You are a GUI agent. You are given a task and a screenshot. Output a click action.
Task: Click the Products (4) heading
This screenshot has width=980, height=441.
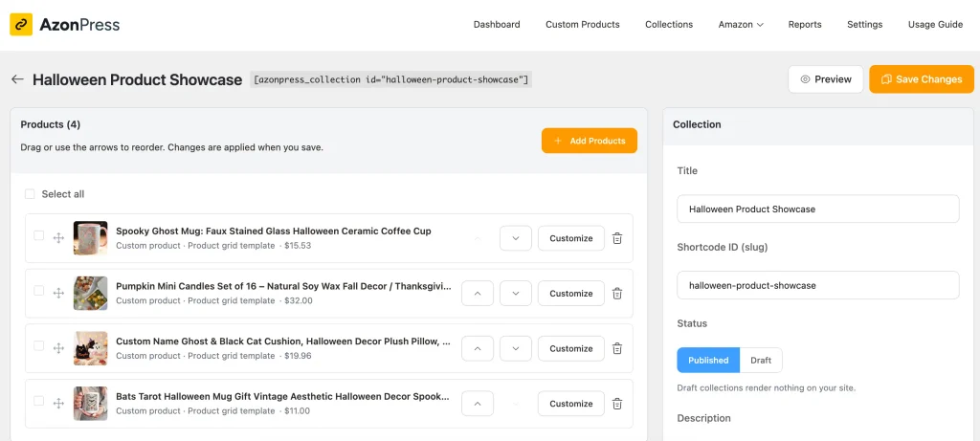click(x=51, y=124)
